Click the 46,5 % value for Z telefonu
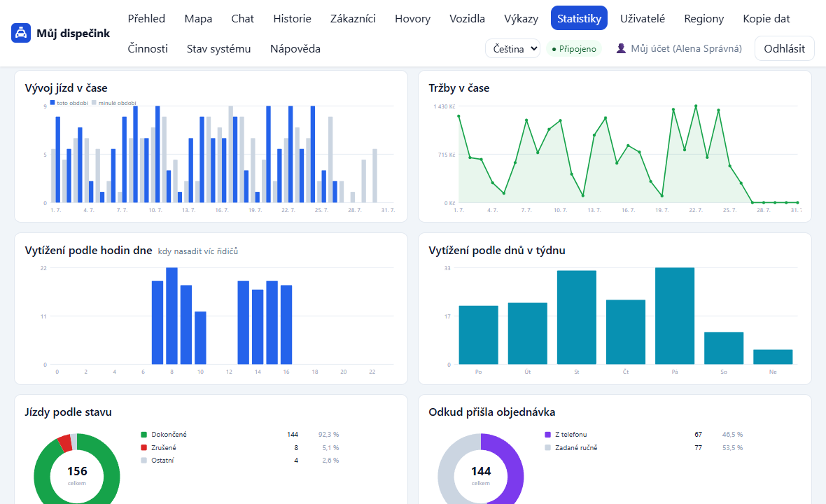This screenshot has width=826, height=504. [x=733, y=435]
